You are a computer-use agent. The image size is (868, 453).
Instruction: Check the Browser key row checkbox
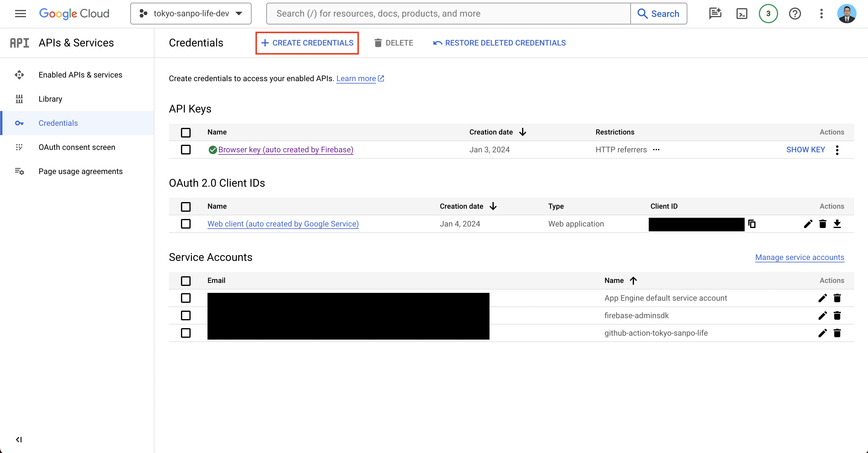point(186,150)
